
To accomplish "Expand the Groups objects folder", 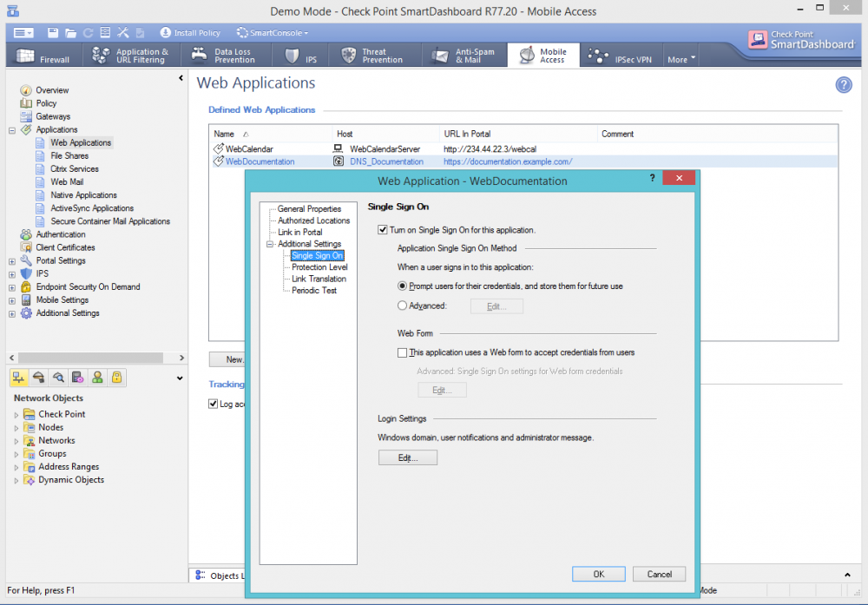I will [x=16, y=455].
